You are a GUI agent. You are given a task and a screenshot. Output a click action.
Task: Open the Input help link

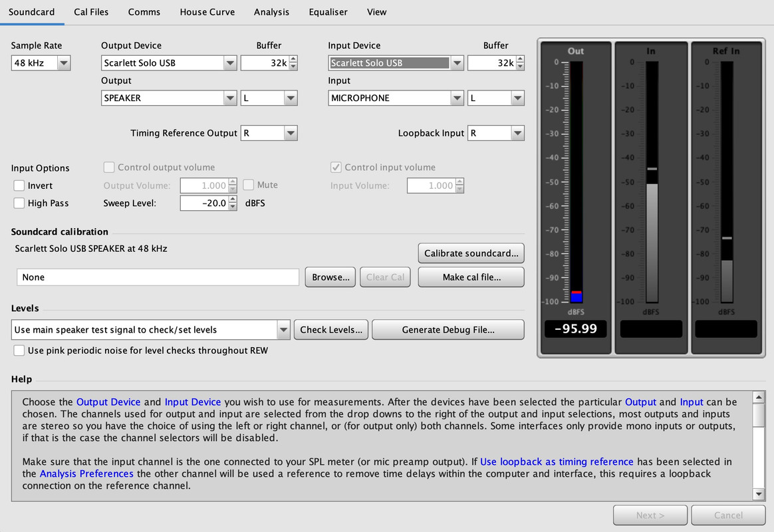[691, 402]
